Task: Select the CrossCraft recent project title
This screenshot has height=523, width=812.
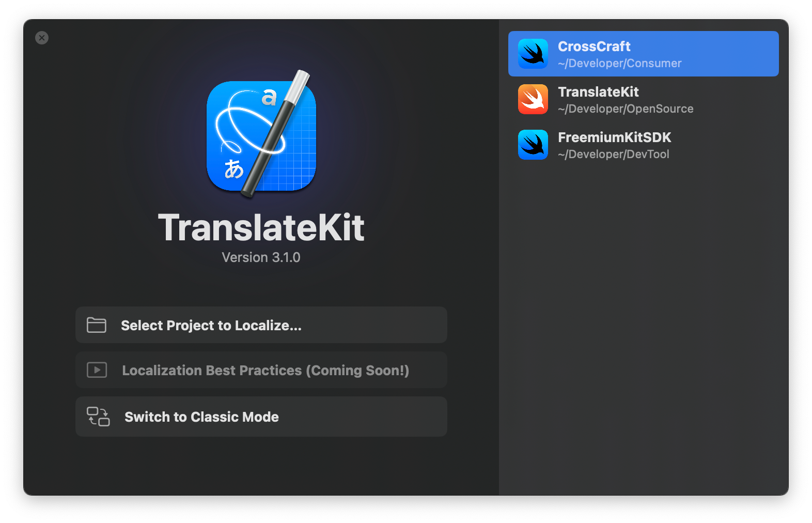Action: click(x=594, y=47)
